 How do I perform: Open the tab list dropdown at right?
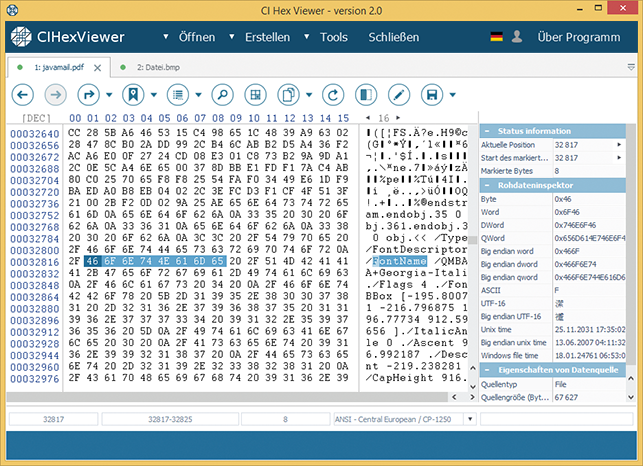coord(631,67)
